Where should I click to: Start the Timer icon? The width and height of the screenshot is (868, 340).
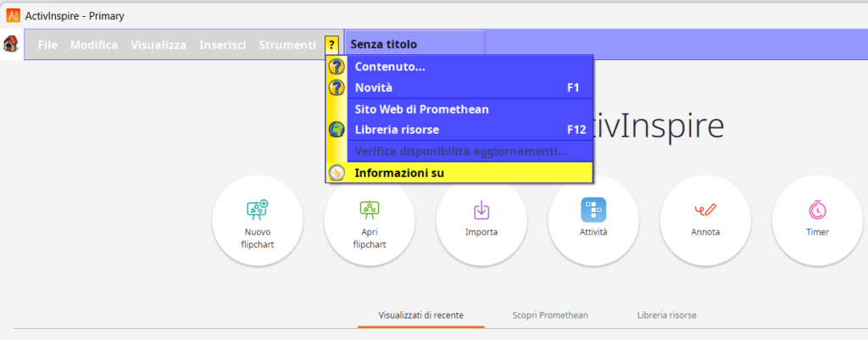[817, 209]
